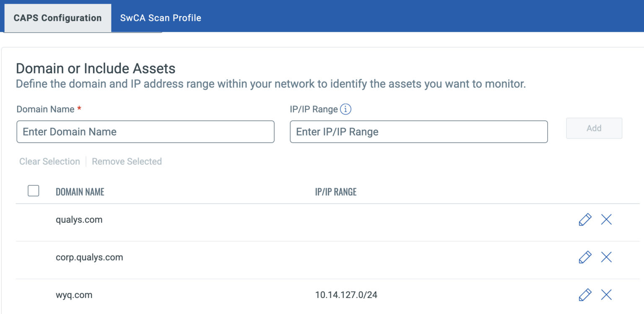
Task: Click the Remove Selected link
Action: click(127, 161)
